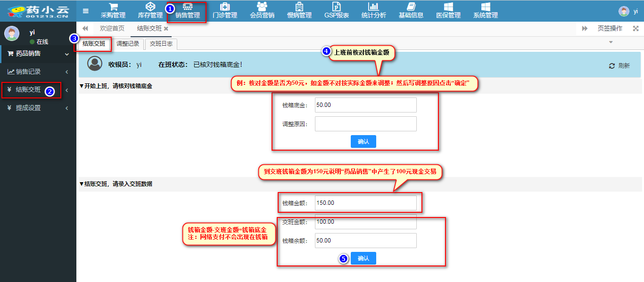
Task: Toggle fullscreen expand icon
Action: point(636,28)
